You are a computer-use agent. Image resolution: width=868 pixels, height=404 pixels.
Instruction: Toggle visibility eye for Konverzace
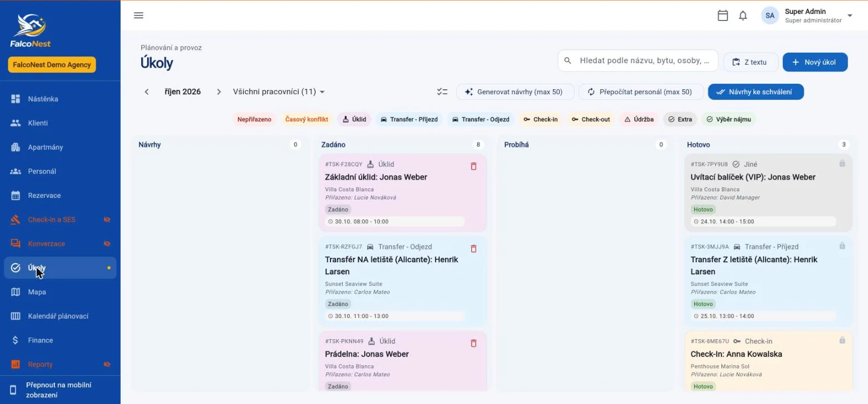pyautogui.click(x=107, y=244)
